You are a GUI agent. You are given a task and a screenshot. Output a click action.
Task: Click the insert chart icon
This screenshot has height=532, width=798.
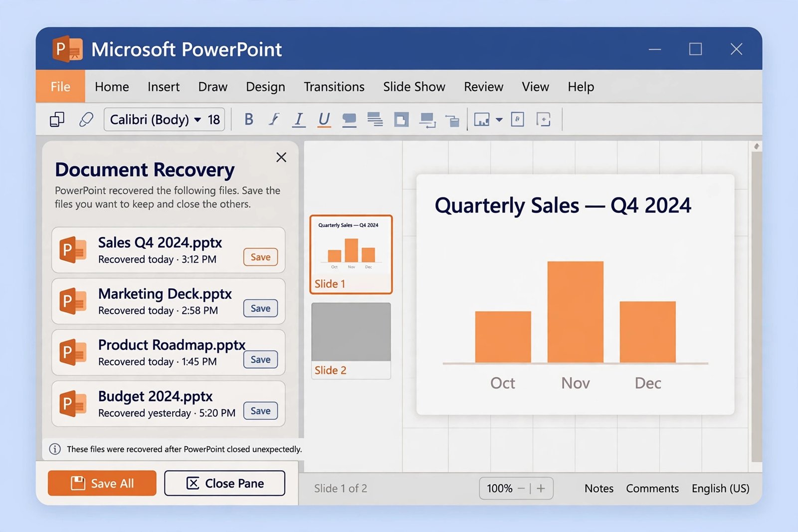point(482,120)
